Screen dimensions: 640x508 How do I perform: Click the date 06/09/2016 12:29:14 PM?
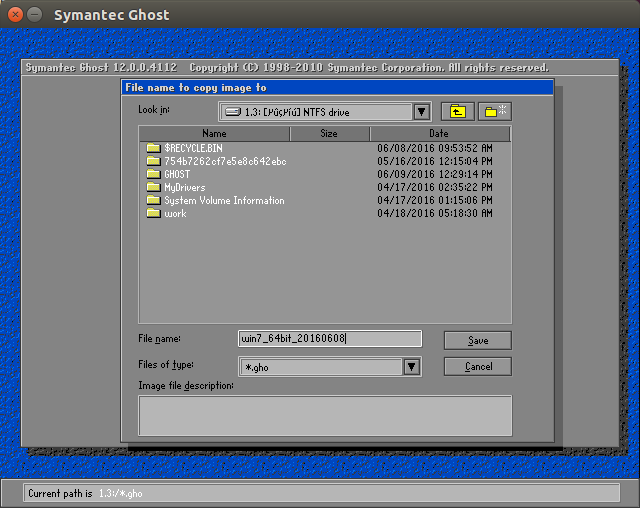coord(435,174)
